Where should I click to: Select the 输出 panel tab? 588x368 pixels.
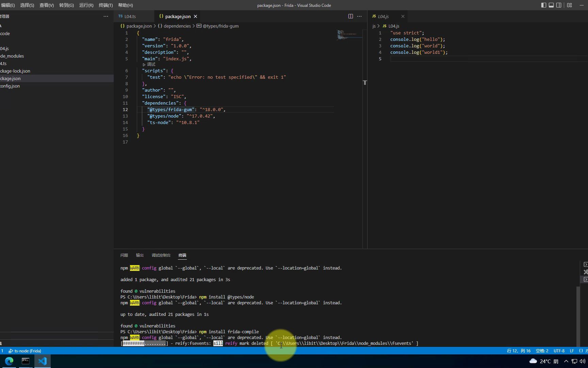(140, 255)
